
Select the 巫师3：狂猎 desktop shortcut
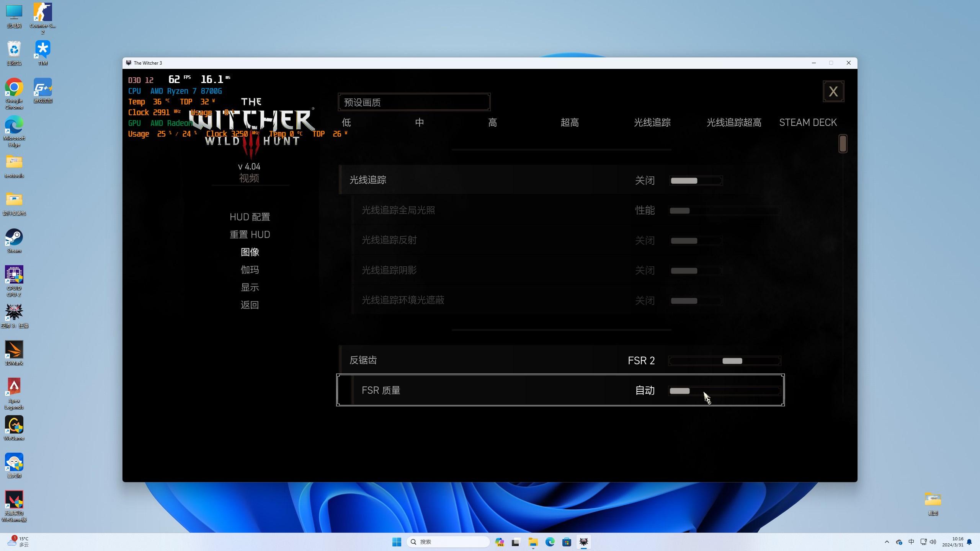[14, 316]
